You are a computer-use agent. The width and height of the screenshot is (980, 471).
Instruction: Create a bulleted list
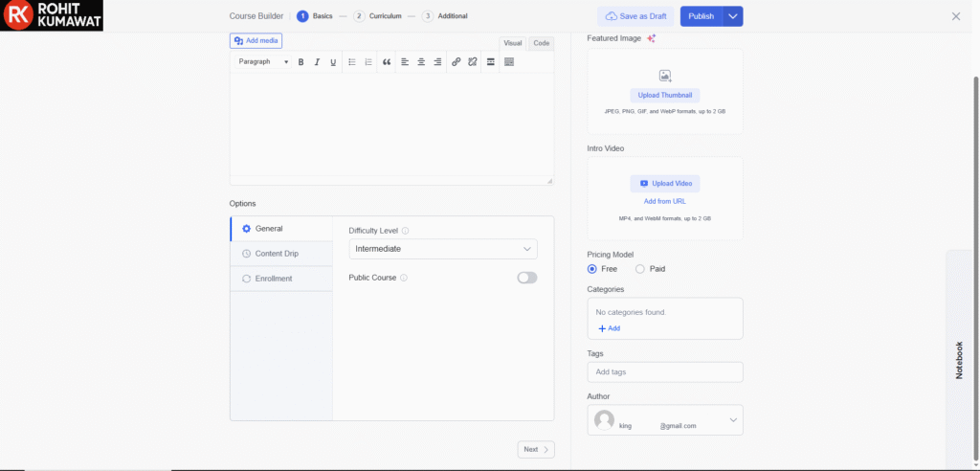coord(351,62)
